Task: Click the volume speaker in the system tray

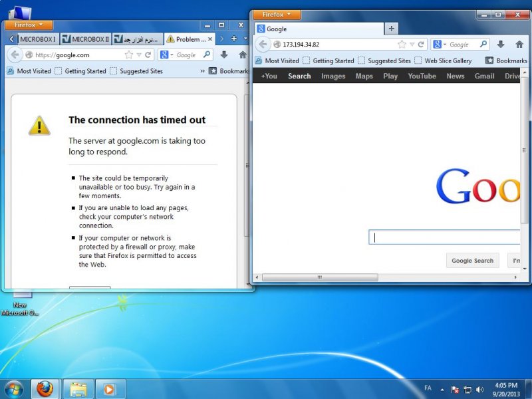Action: pos(479,390)
